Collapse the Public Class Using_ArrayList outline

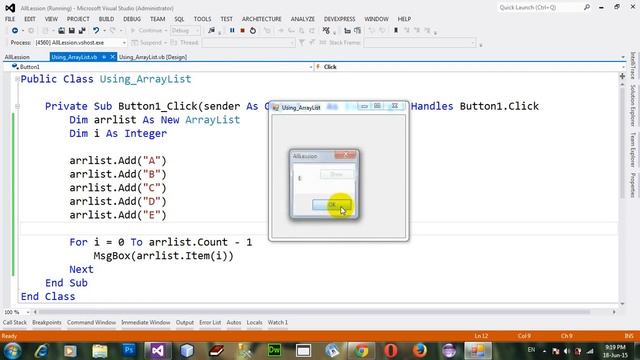point(17,79)
